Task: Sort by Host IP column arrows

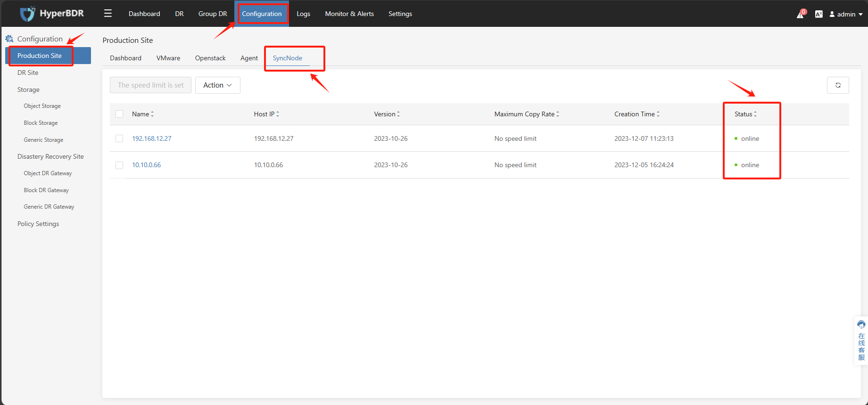Action: (278, 114)
